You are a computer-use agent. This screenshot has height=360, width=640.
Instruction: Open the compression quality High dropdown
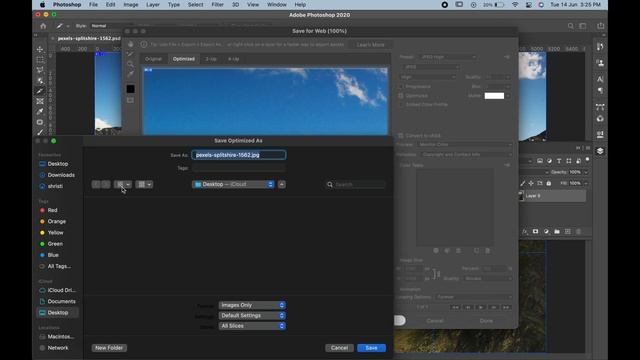click(429, 77)
